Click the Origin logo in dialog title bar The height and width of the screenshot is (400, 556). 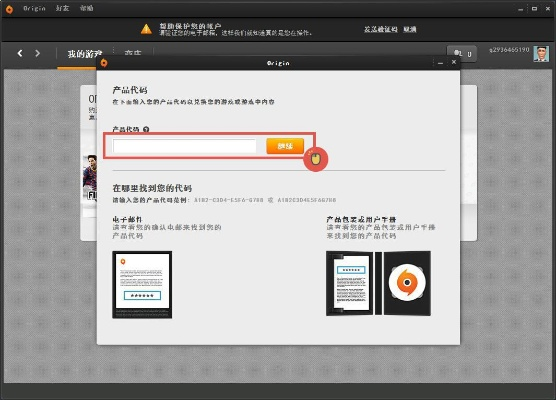[104, 63]
